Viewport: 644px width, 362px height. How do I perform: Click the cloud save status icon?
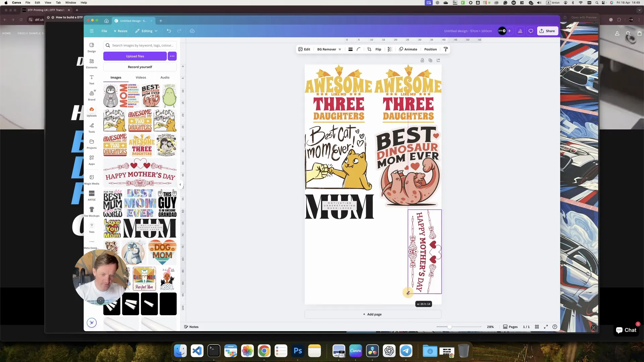click(x=192, y=31)
